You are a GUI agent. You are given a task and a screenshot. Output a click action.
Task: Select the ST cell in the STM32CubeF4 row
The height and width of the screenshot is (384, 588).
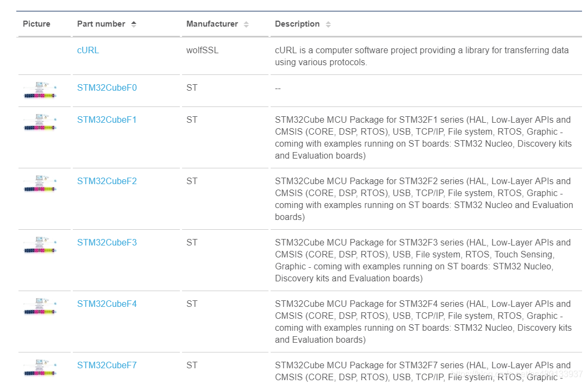coord(192,304)
